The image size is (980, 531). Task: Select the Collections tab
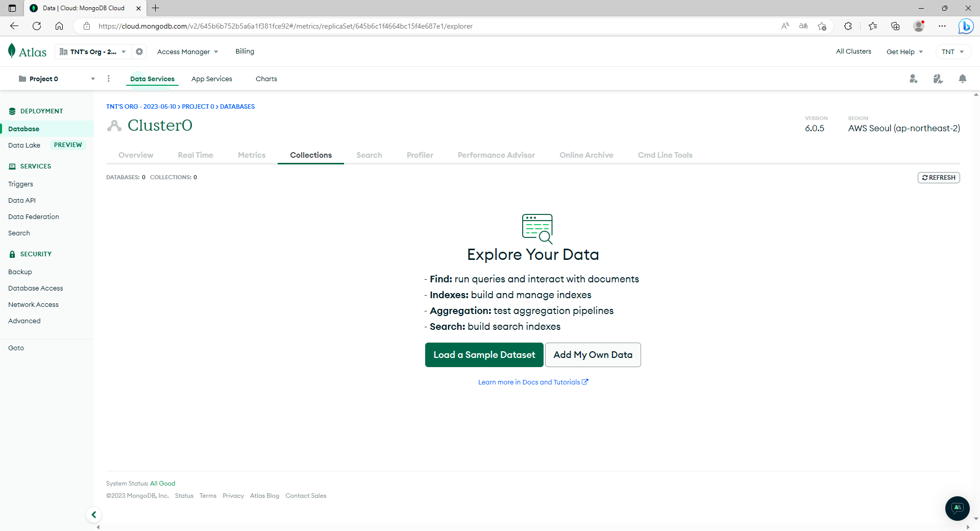click(x=311, y=155)
